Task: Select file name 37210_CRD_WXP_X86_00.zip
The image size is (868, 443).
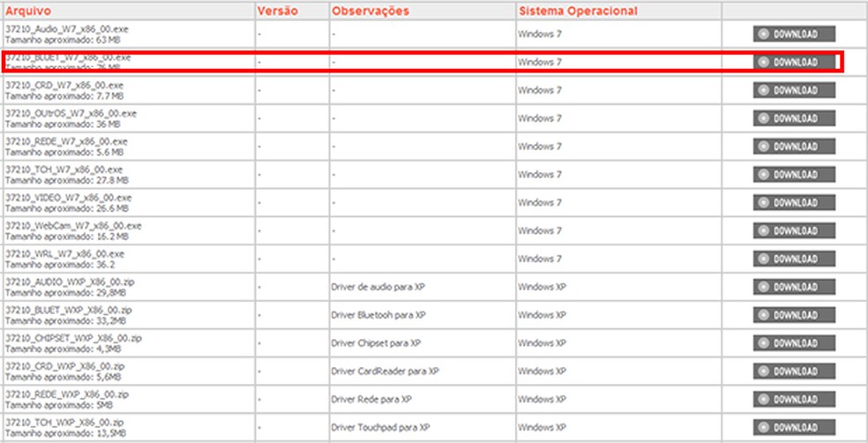Action: 64,366
